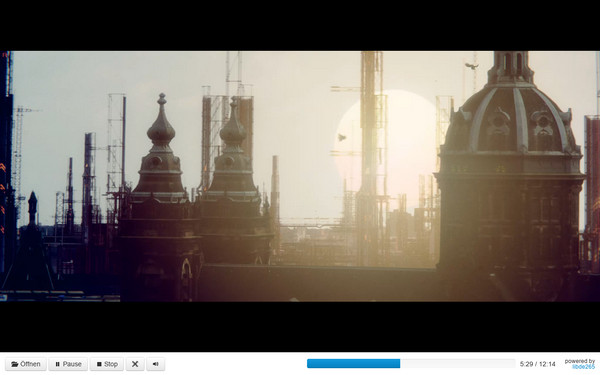The height and width of the screenshot is (375, 600).
Task: Click the 5:29 / 12:14 time display
Action: [x=537, y=364]
